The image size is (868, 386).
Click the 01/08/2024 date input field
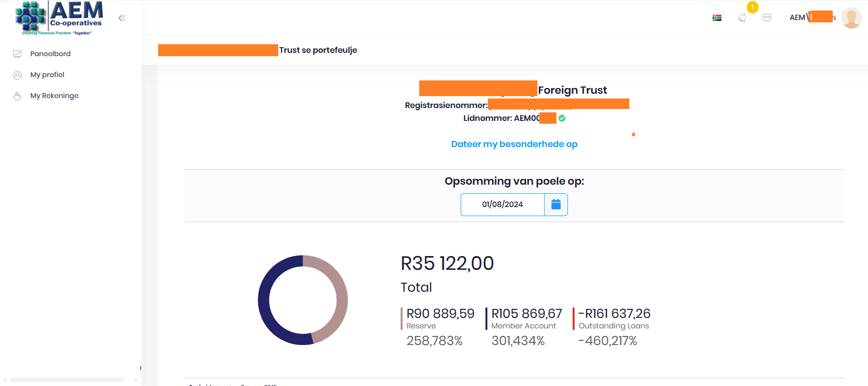tap(502, 205)
